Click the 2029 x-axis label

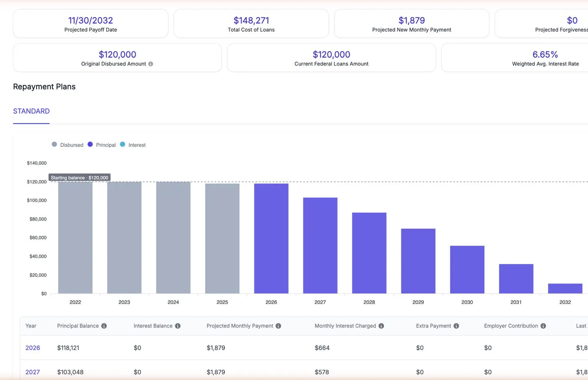point(418,302)
